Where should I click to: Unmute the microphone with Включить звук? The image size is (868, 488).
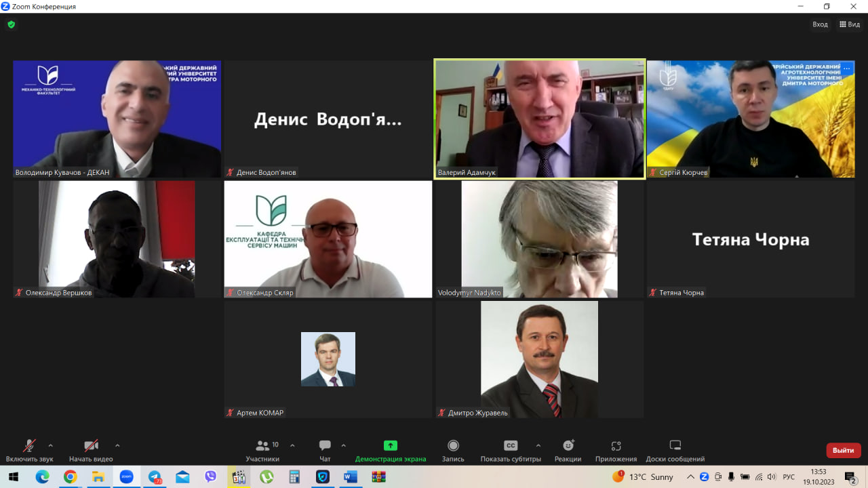(x=29, y=451)
